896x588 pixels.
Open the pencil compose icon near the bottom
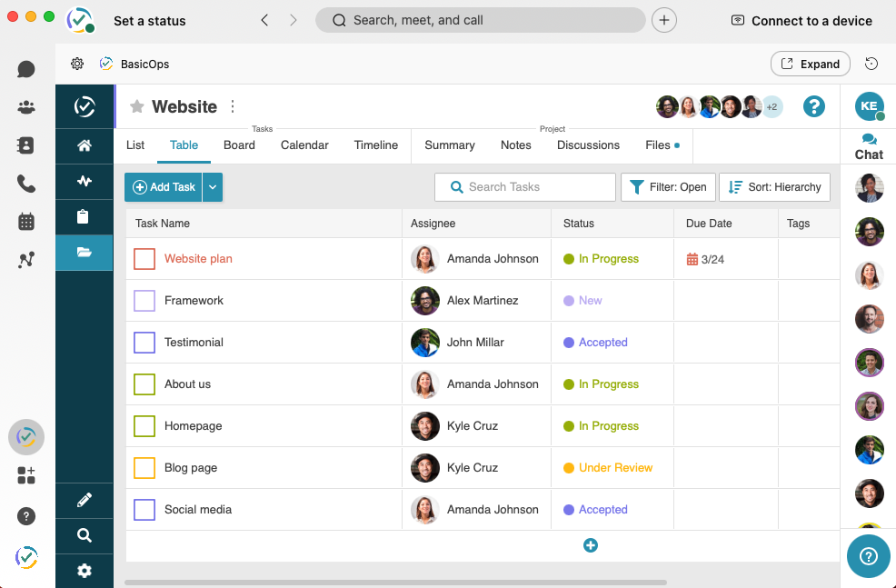coord(84,500)
